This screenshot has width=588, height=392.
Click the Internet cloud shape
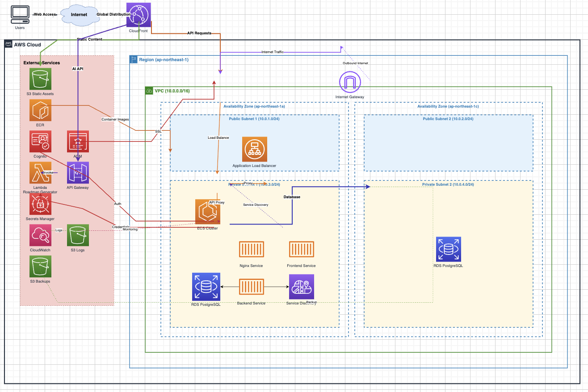click(x=79, y=15)
